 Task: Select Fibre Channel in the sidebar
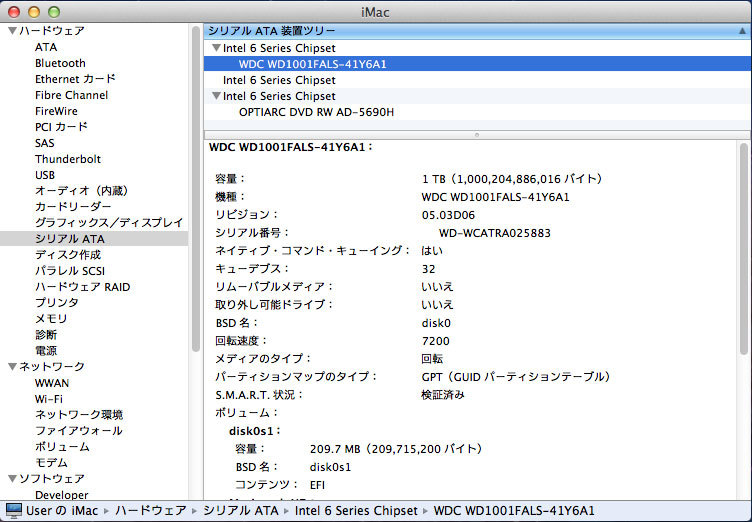71,95
